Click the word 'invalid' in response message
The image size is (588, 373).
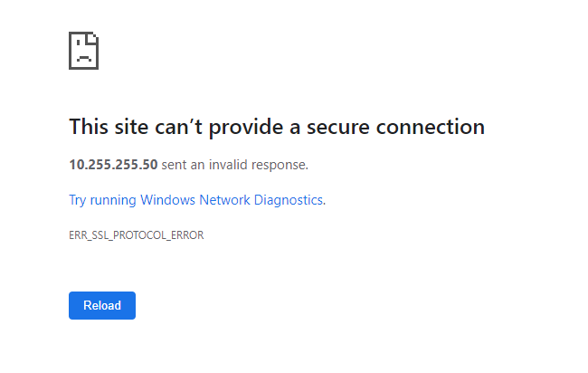(x=228, y=165)
